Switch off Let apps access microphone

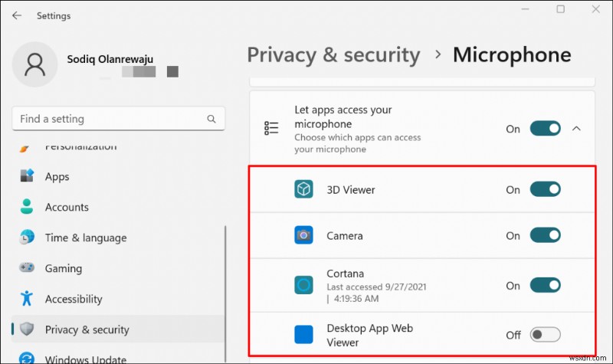(545, 129)
